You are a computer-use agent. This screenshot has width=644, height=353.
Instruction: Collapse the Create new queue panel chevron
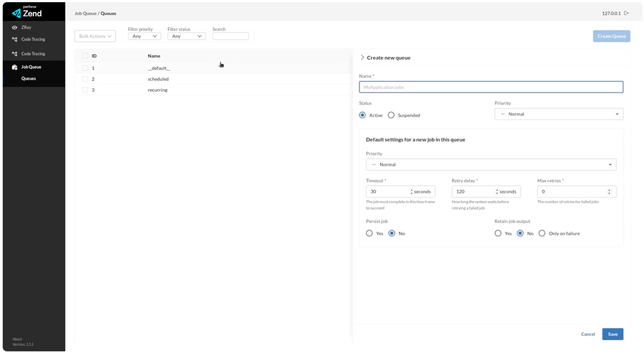coord(362,57)
